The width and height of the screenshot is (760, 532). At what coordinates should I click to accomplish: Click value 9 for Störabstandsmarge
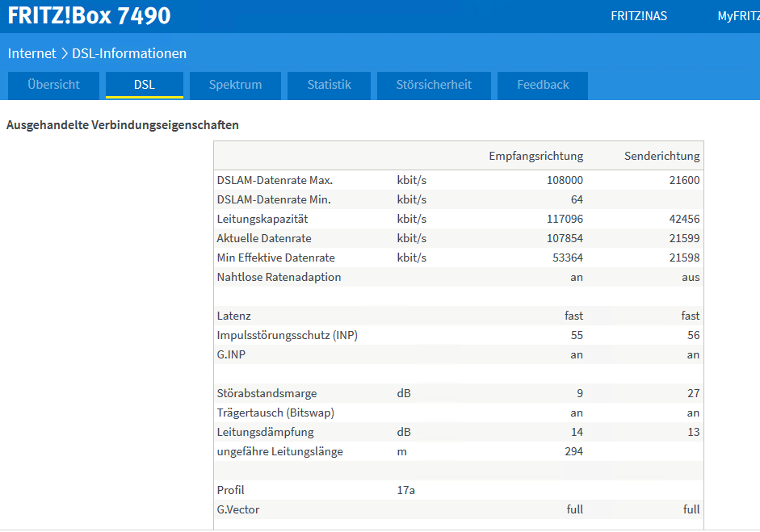580,393
